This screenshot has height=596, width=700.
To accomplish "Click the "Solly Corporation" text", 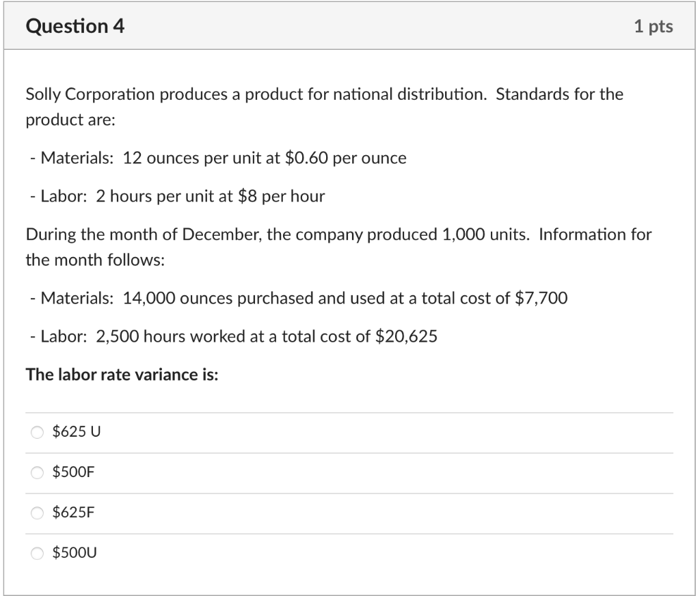I will (x=90, y=94).
